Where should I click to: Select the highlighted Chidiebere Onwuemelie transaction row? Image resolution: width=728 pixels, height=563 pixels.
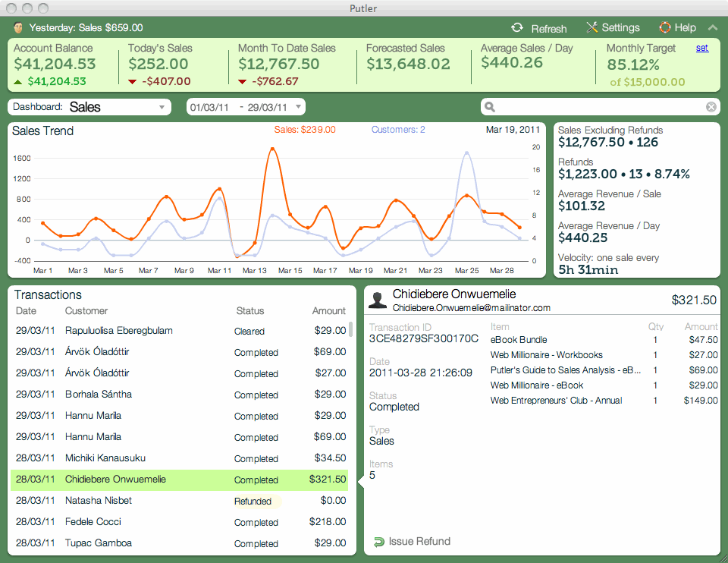(x=180, y=480)
